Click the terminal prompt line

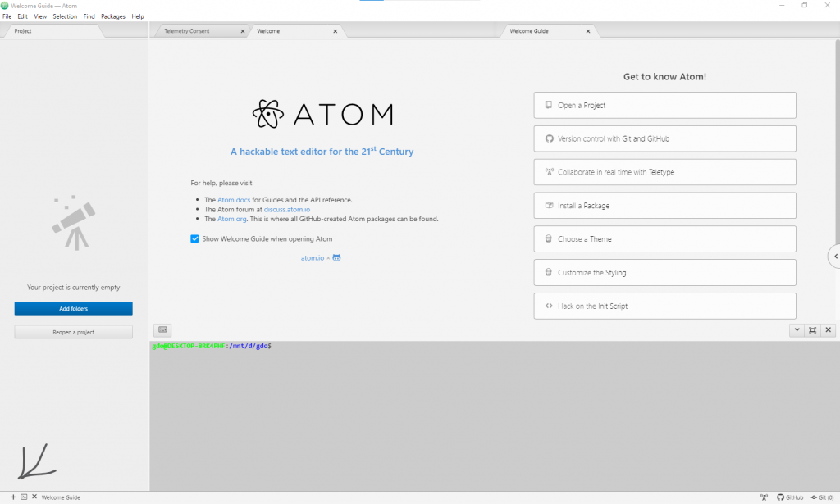click(x=212, y=346)
